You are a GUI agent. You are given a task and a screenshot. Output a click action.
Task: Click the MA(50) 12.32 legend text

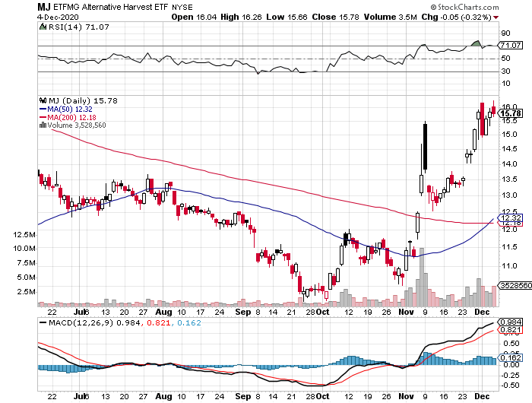70,109
